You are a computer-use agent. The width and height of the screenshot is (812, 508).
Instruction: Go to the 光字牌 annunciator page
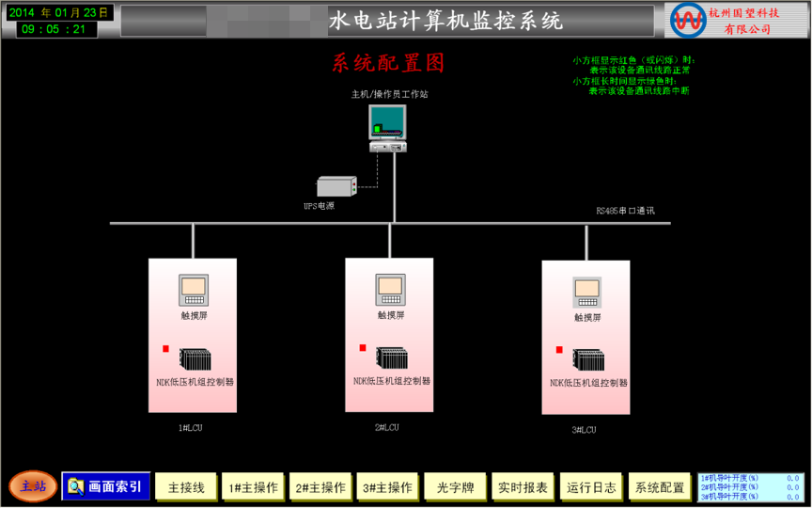[x=455, y=487]
